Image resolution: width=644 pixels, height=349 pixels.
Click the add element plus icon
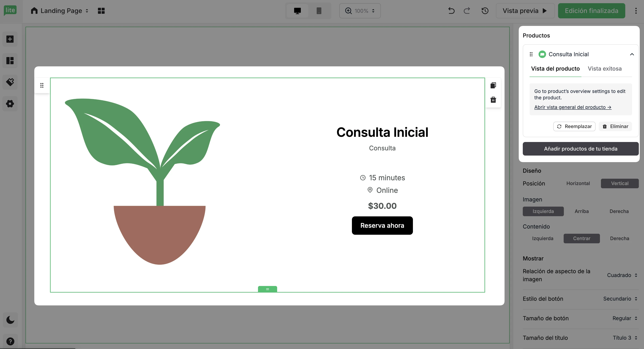click(x=10, y=39)
